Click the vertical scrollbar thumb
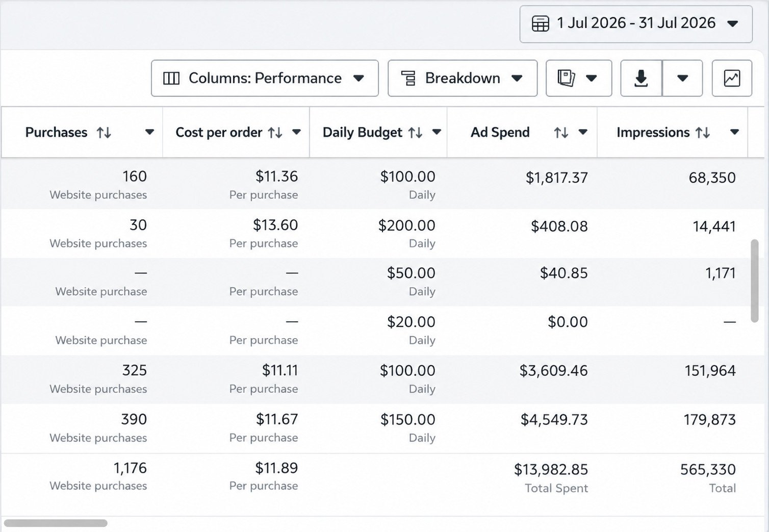This screenshot has height=532, width=769. pyautogui.click(x=755, y=281)
